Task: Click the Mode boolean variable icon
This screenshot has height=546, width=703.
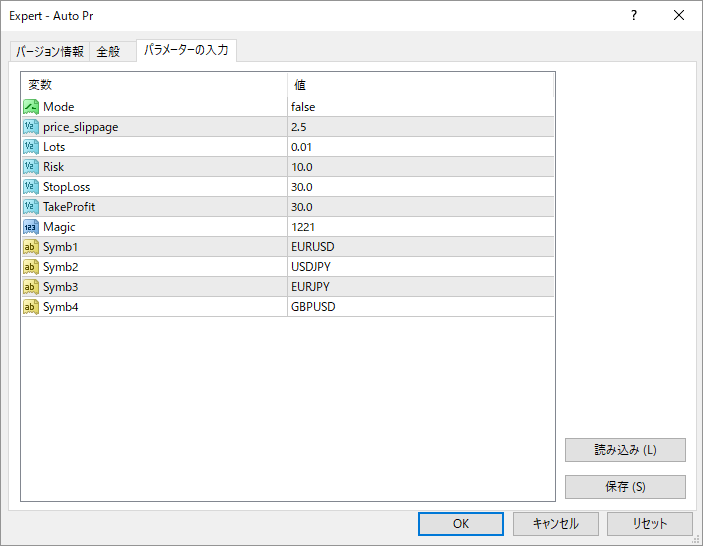Action: (31, 107)
